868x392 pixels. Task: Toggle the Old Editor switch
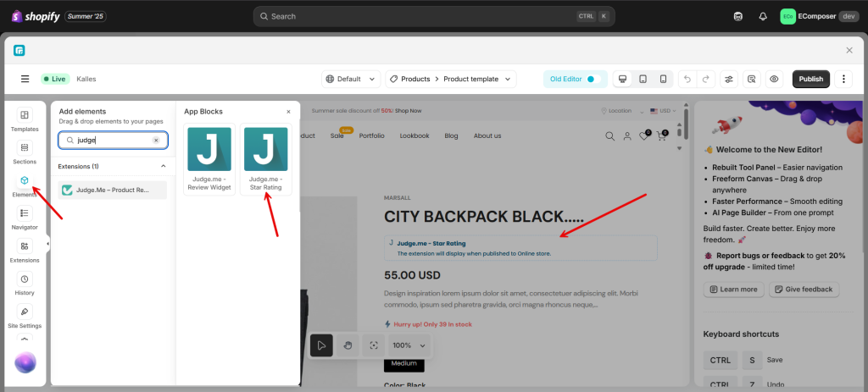(593, 79)
